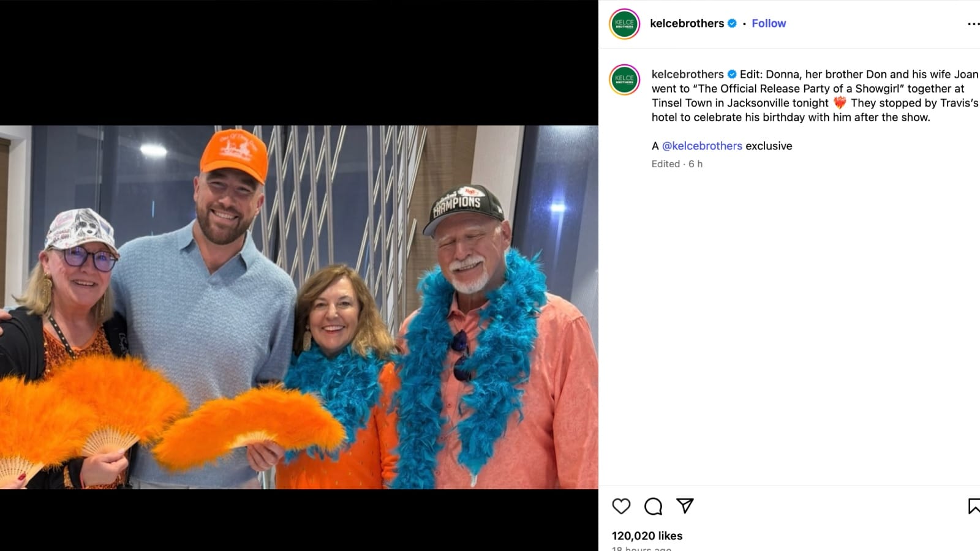Click the heart emoji in the caption
The image size is (980, 551).
[x=839, y=103]
